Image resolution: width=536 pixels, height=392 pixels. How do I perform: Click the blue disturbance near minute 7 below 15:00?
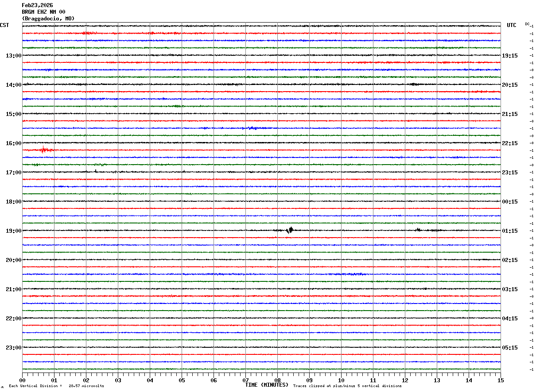tap(252, 128)
